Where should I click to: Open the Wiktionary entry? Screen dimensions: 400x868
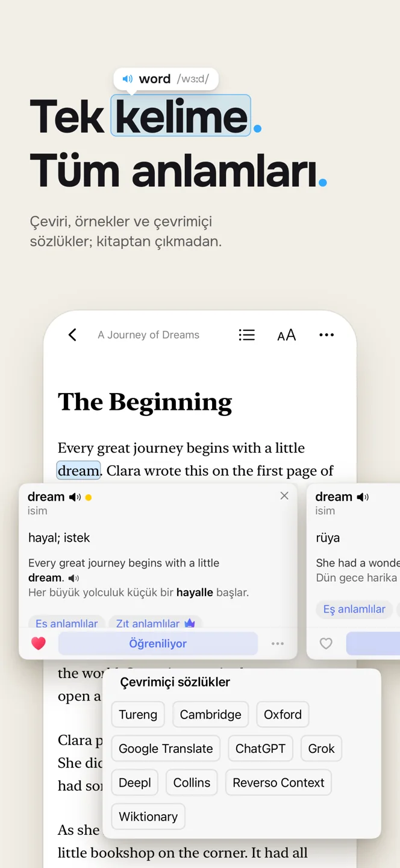pos(148,817)
